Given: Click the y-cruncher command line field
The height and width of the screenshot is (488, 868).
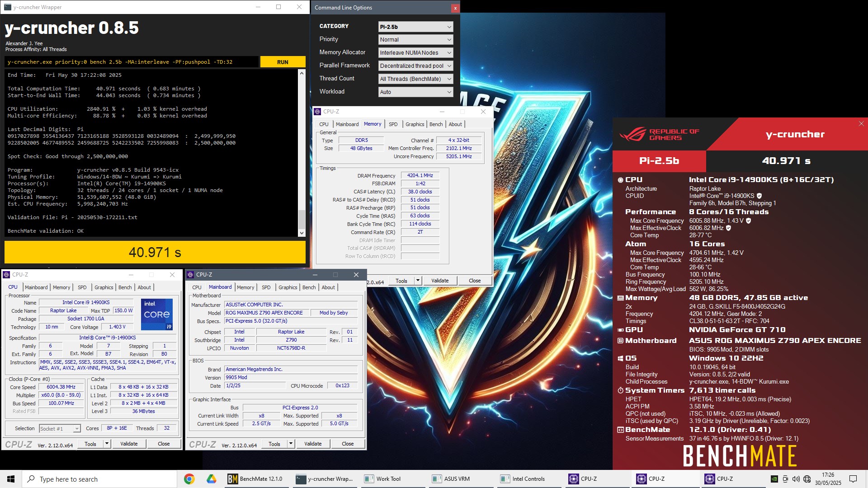Looking at the screenshot, I should pos(132,62).
